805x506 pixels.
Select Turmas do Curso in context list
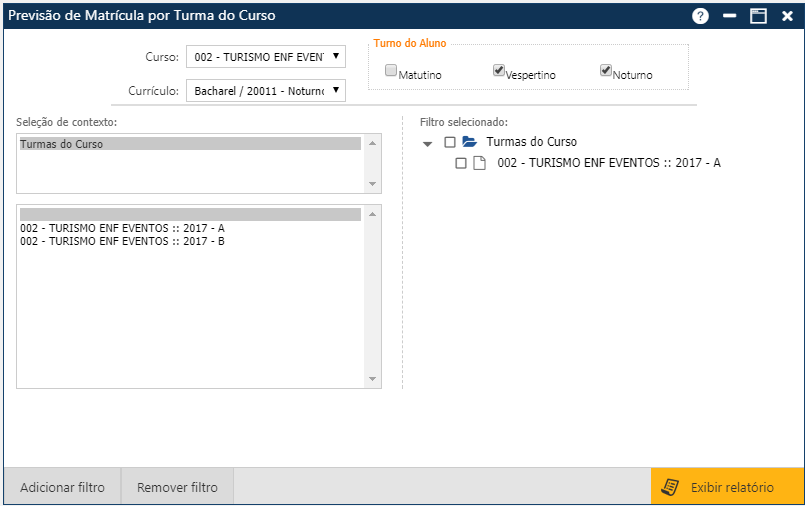[190, 144]
